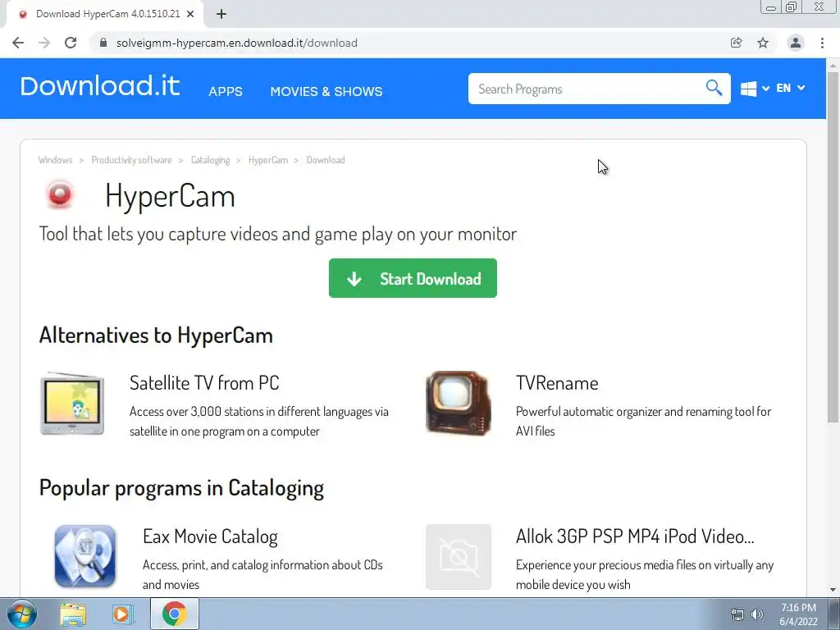The height and width of the screenshot is (630, 840).
Task: Click the Satellite TV from PC thumbnail
Action: pos(72,404)
